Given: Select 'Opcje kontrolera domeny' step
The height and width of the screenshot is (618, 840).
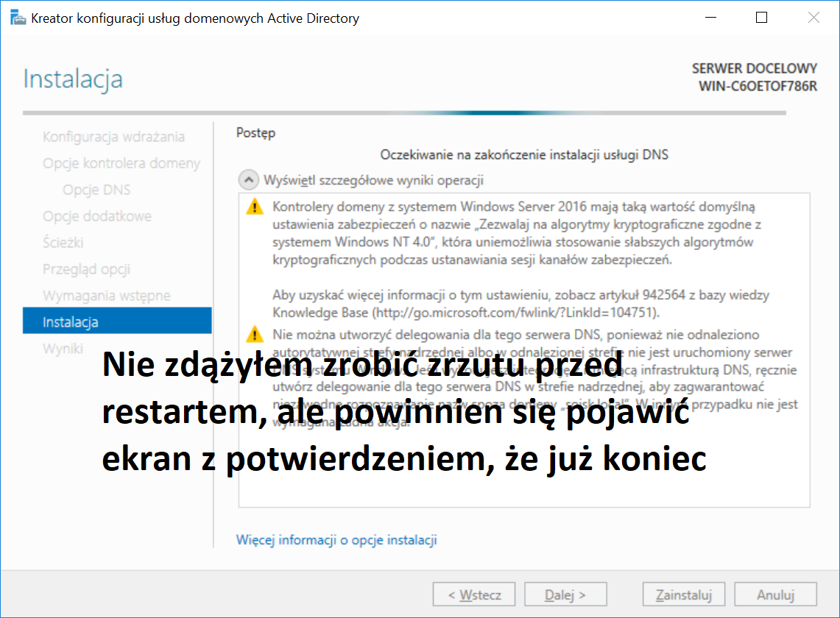Looking at the screenshot, I should [121, 163].
